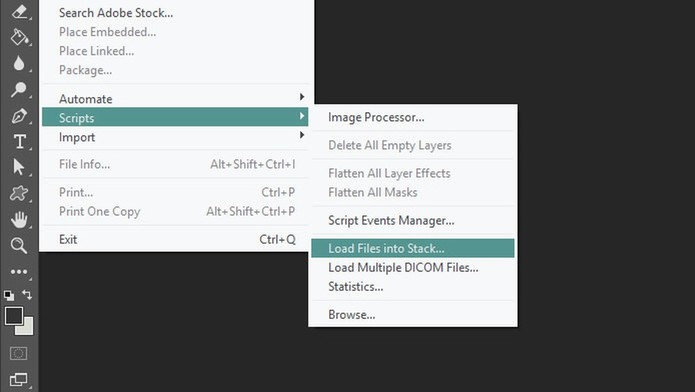695x392 pixels.
Task: Select the Dodge tool
Action: click(x=19, y=89)
